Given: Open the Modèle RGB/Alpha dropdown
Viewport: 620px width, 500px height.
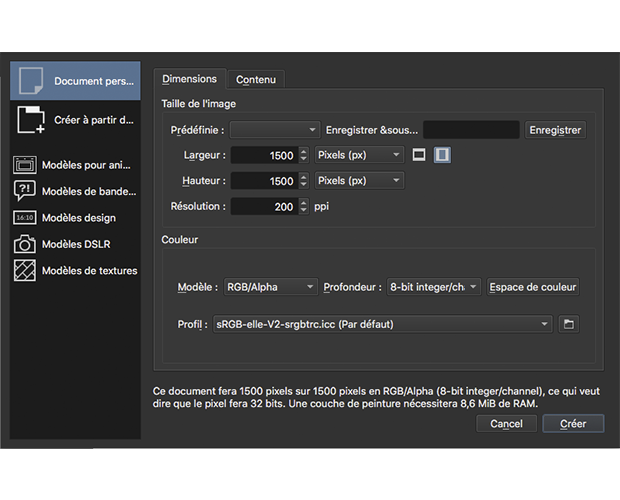Looking at the screenshot, I should point(270,287).
